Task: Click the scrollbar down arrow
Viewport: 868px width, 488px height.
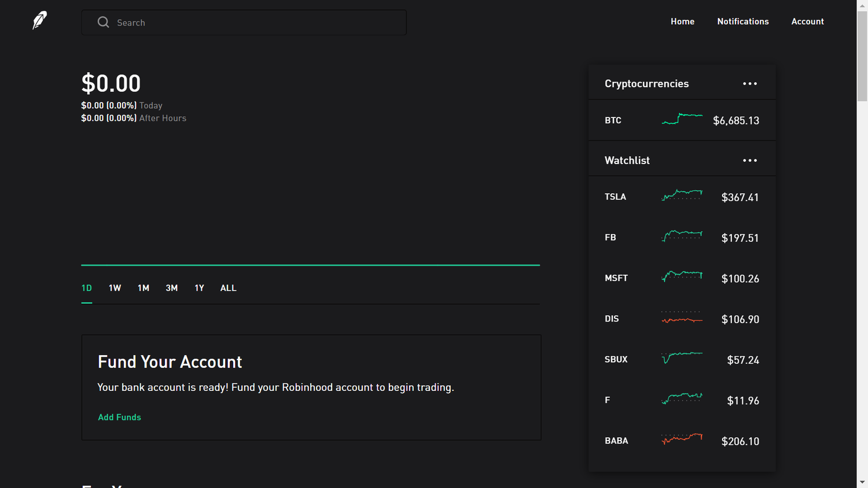Action: tap(862, 482)
